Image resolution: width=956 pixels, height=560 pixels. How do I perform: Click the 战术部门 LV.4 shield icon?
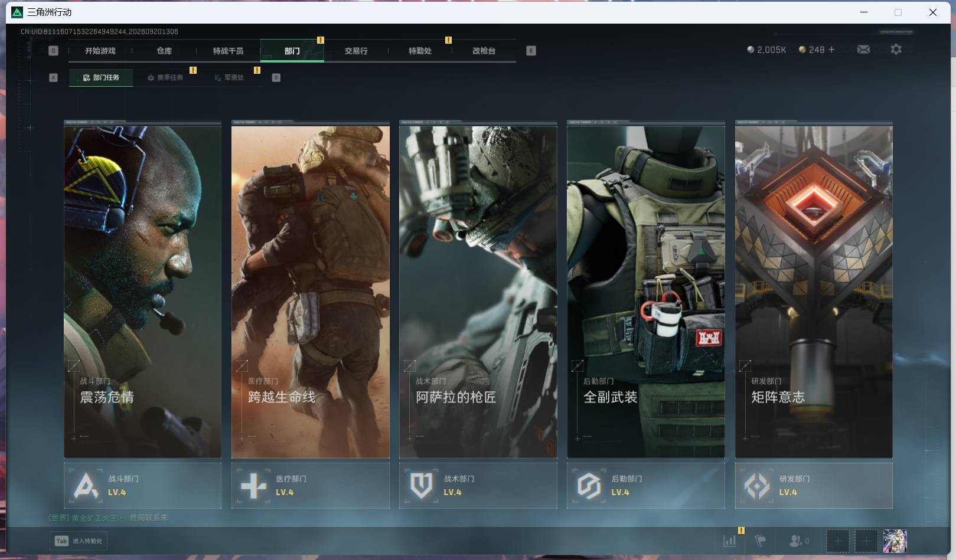(422, 486)
